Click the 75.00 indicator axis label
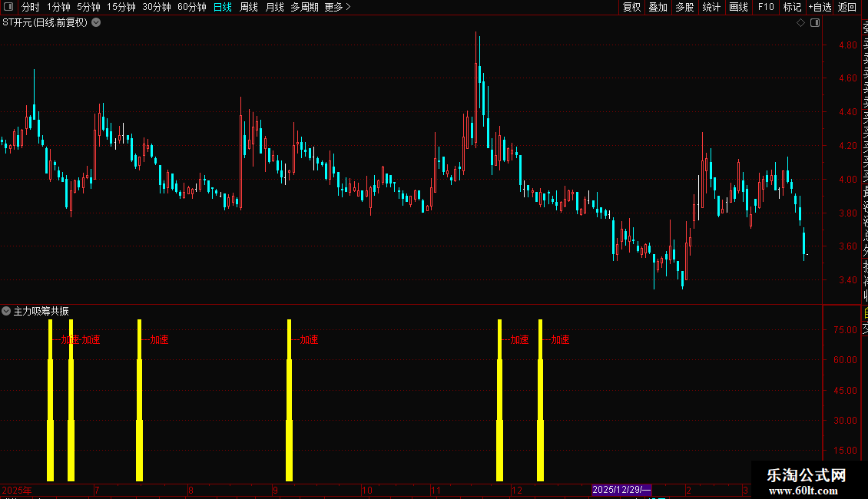Viewport: 868px width, 499px height. (845, 329)
